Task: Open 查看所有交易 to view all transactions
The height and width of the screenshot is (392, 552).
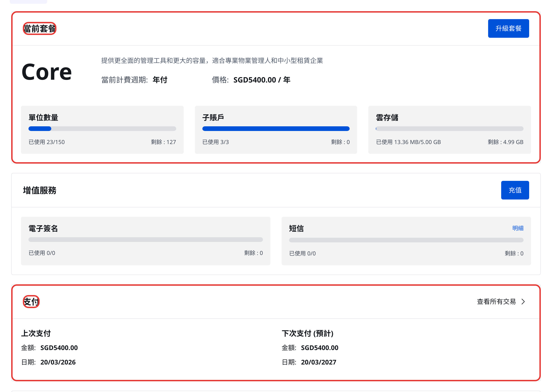Action: coord(496,302)
